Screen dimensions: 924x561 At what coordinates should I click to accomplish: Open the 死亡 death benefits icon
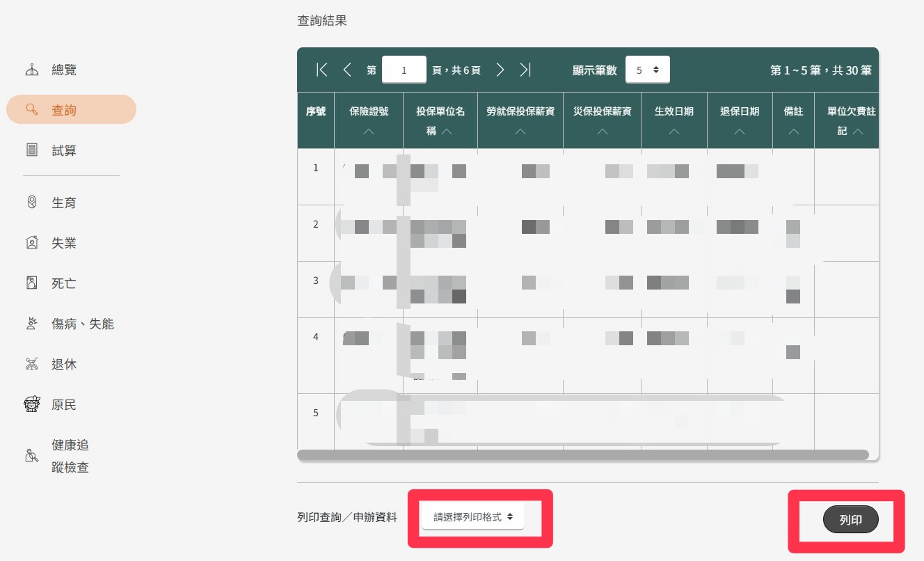click(x=32, y=283)
